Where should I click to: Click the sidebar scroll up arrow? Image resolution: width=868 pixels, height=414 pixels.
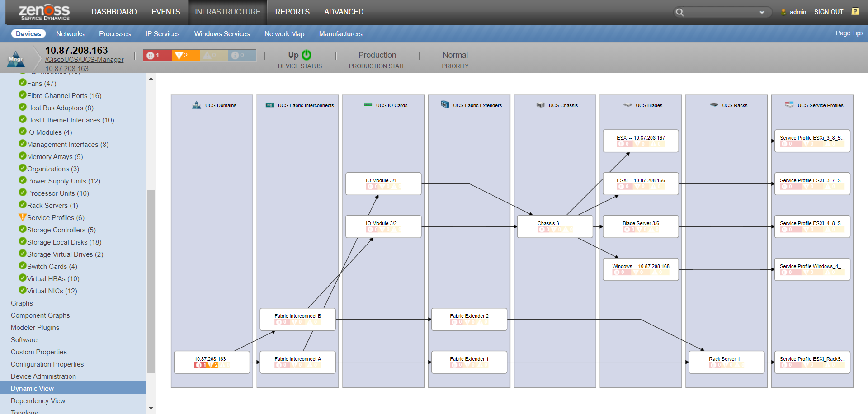(x=151, y=79)
